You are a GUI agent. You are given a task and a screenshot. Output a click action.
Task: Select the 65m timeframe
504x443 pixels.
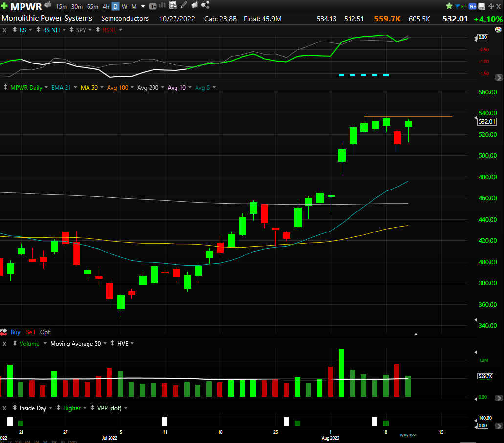pos(92,6)
